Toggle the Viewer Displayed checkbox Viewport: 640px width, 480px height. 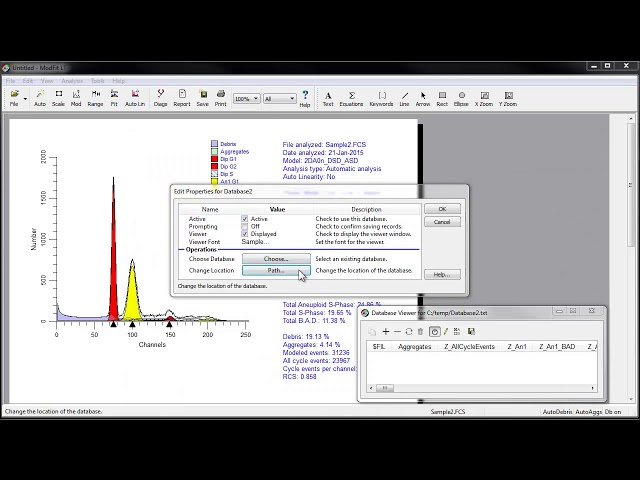click(x=244, y=234)
